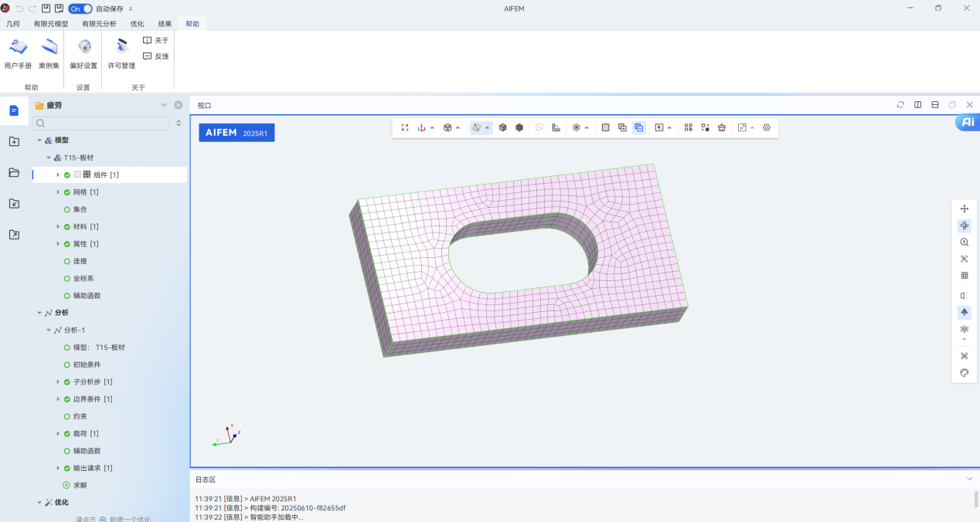The height and width of the screenshot is (522, 980).
Task: Select the pan (move) view tool
Action: click(x=964, y=208)
